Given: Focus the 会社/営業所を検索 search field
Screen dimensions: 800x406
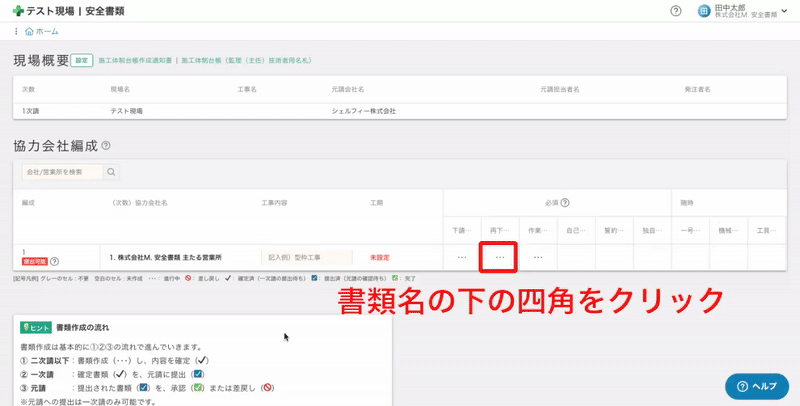Looking at the screenshot, I should (x=62, y=172).
